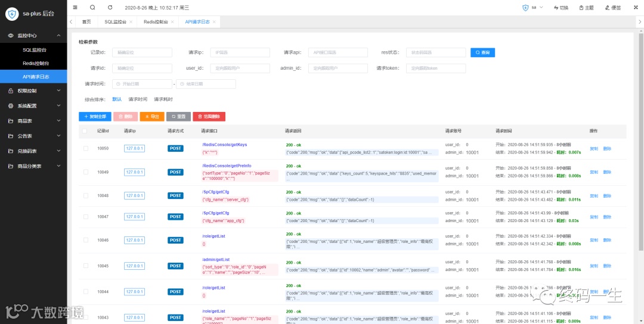Viewport: 644px width, 324px height.
Task: Click the vertical scrollbar on right side
Action: [641, 135]
